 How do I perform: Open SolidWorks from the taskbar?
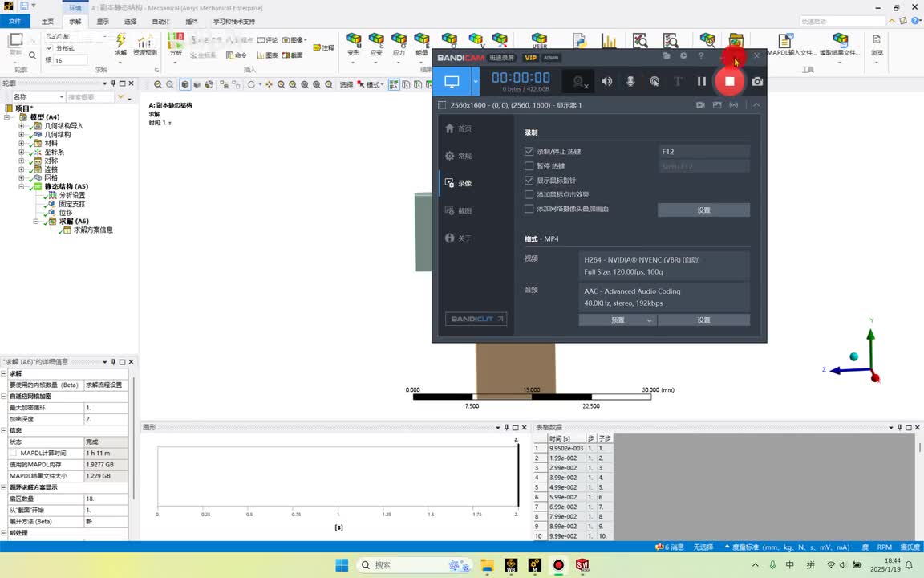pos(582,565)
